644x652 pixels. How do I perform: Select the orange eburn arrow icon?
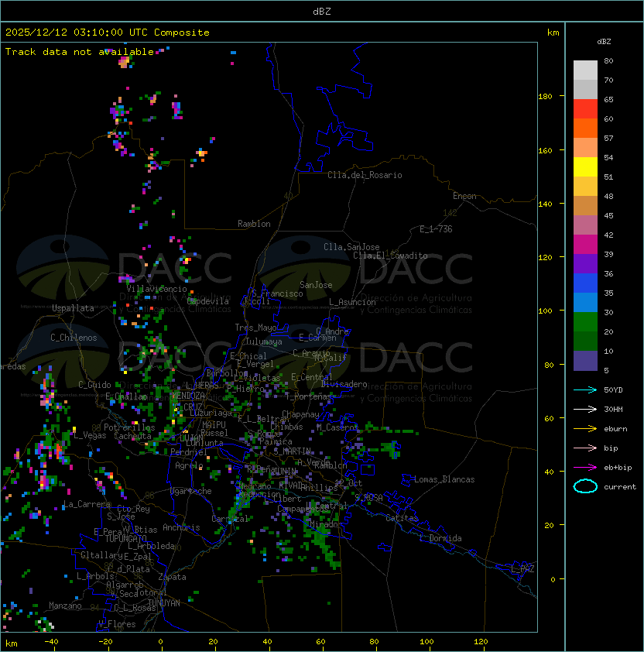(x=585, y=428)
